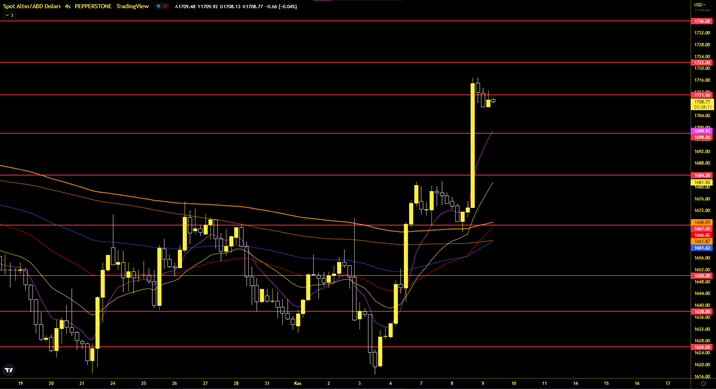This screenshot has width=716, height=389.
Task: Open the USD currency dropdown
Action: coord(700,5)
